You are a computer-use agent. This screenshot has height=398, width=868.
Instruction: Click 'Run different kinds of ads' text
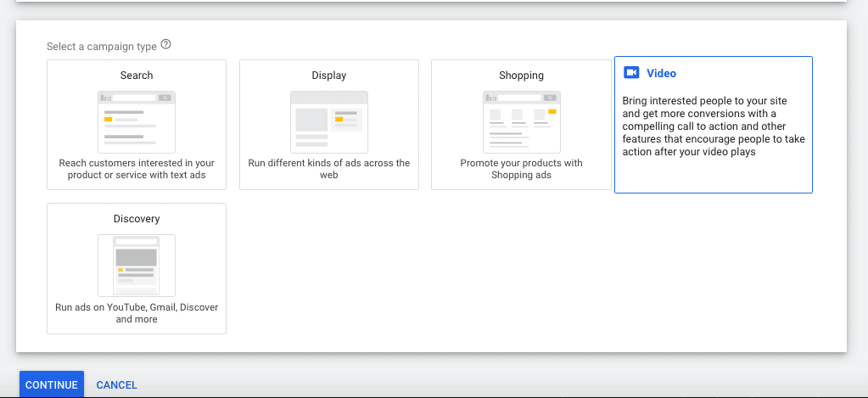[x=329, y=170]
